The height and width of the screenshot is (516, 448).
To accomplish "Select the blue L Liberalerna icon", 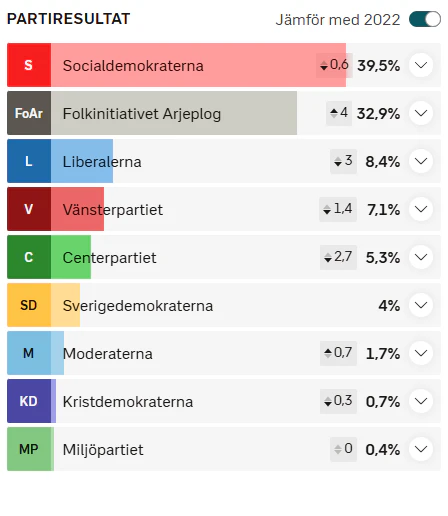I will (29, 161).
